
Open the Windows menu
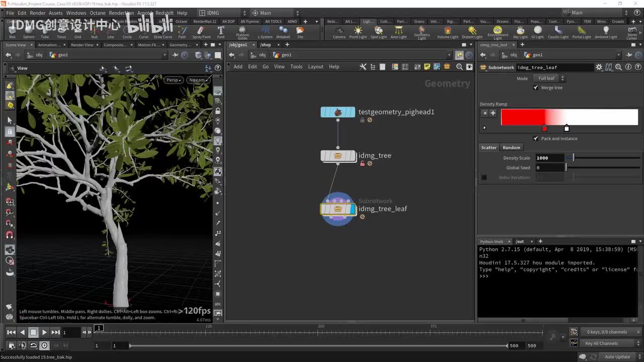76,13
